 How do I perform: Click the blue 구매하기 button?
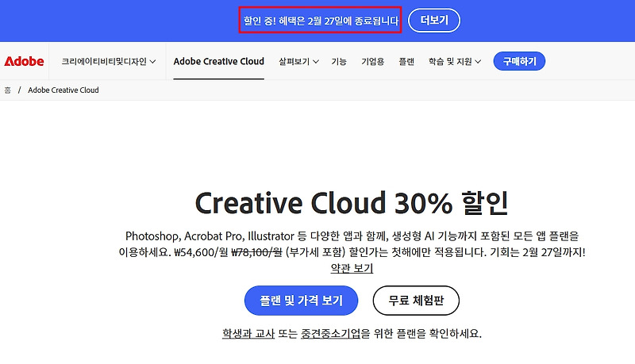click(x=519, y=61)
